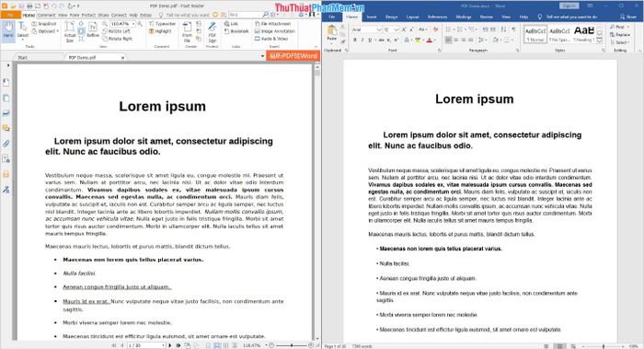Open the comments panel in Foxit sidebar
The width and height of the screenshot is (644, 349).
pyautogui.click(x=6, y=128)
